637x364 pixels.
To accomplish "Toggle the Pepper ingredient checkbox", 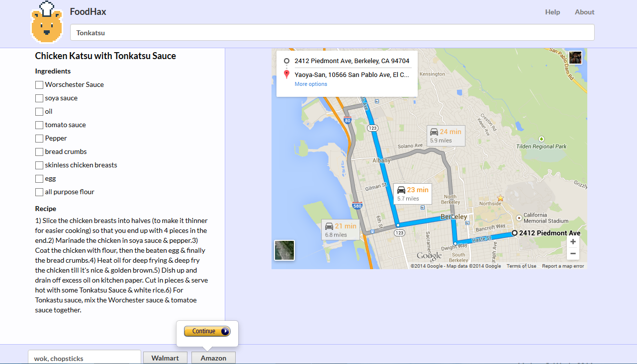I will tap(39, 139).
